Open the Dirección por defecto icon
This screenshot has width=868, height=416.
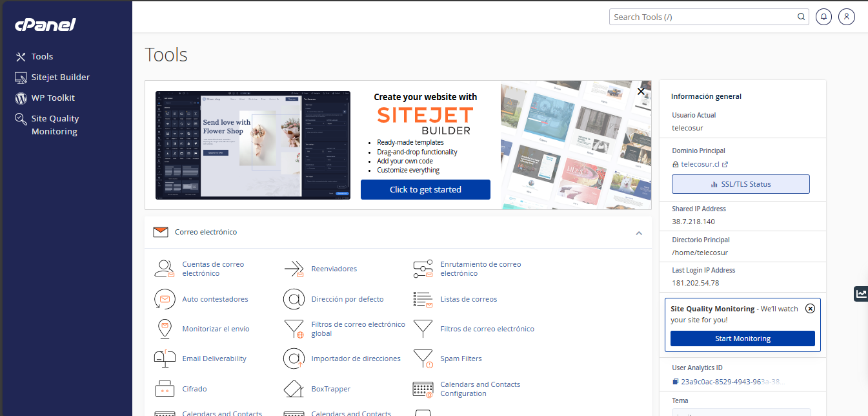tap(294, 299)
